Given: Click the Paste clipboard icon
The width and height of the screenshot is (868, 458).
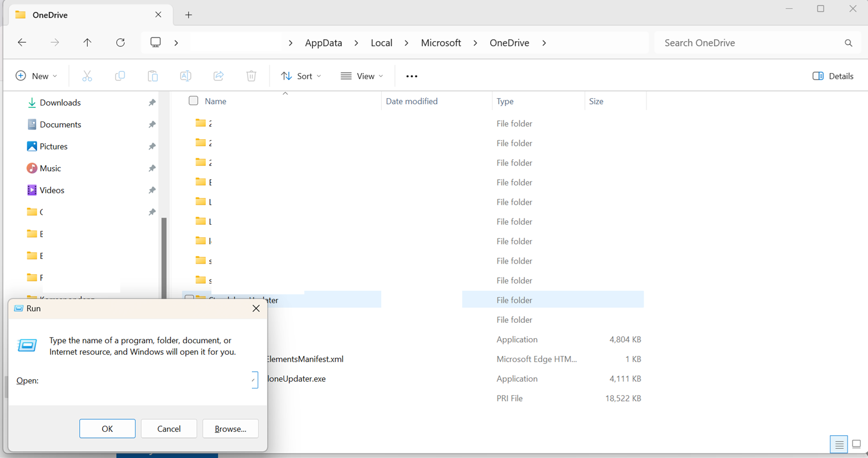Looking at the screenshot, I should pyautogui.click(x=153, y=76).
